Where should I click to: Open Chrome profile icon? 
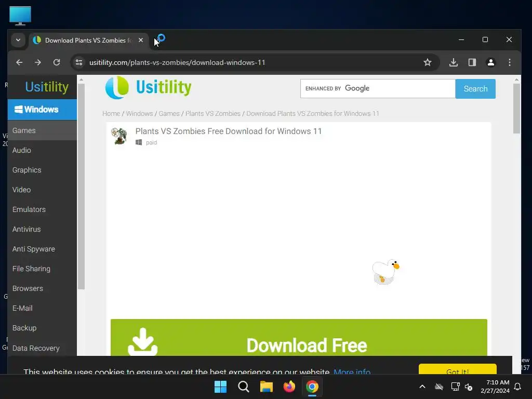click(491, 62)
